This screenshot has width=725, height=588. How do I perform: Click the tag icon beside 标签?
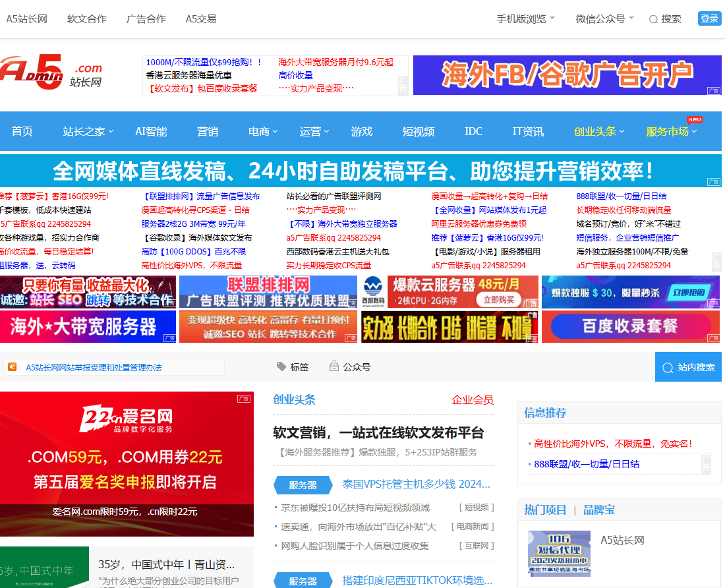coord(281,367)
